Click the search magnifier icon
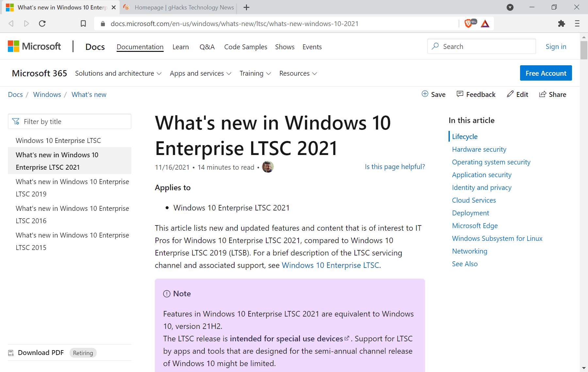The image size is (588, 372). 435,46
